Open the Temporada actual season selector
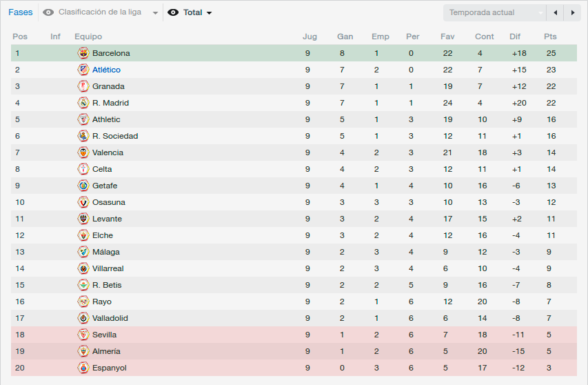588x385 pixels. (x=495, y=12)
